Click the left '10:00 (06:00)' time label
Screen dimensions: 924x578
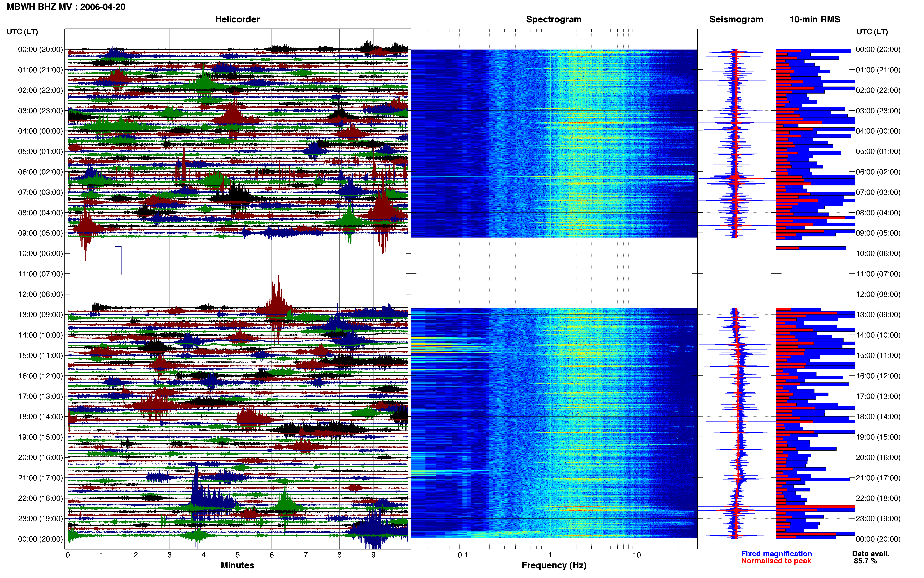(x=41, y=253)
